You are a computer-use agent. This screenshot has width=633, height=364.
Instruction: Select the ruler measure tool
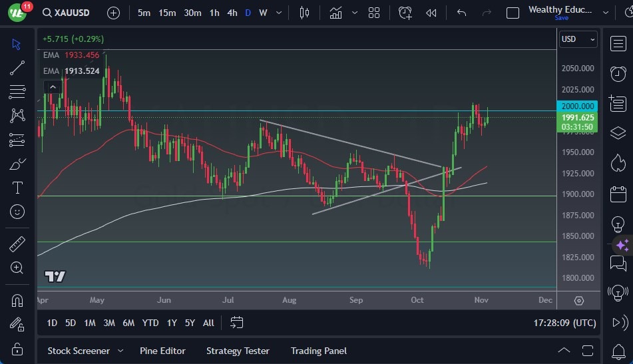17,244
